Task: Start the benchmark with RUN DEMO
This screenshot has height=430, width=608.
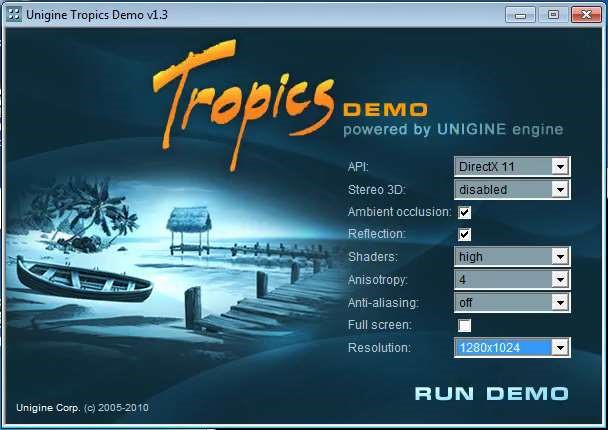Action: point(491,394)
